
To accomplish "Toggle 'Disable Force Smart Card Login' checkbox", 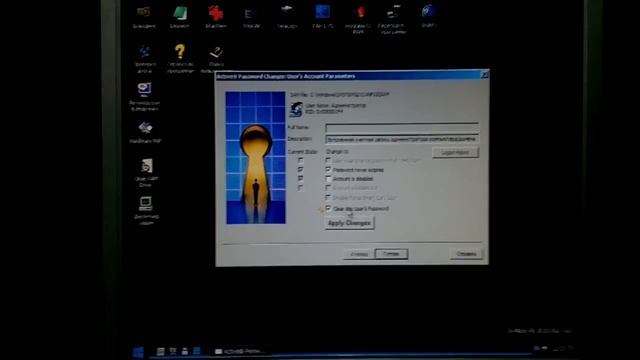I will 328,198.
